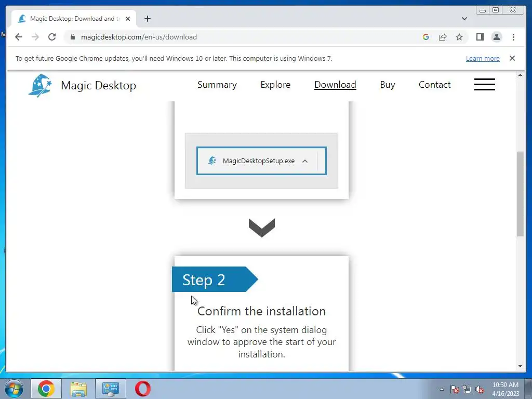The image size is (532, 399).
Task: Click the scrollbar up arrow
Action: pos(520,75)
